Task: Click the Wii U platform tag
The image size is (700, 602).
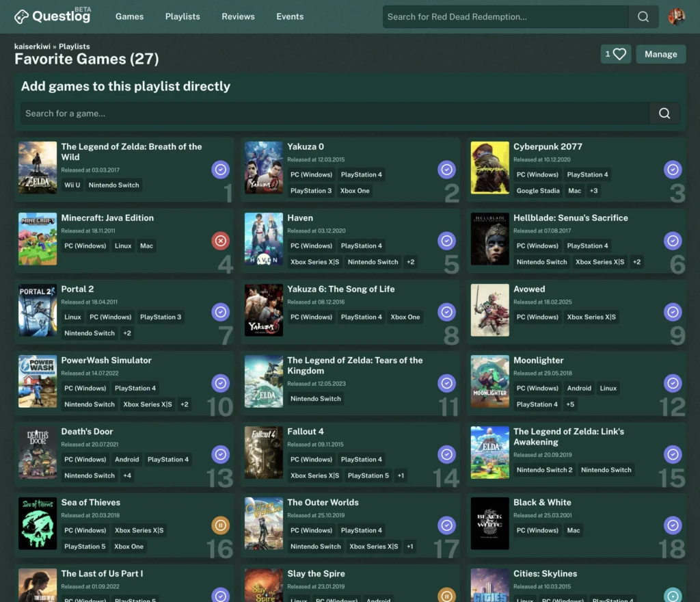Action: coord(72,185)
